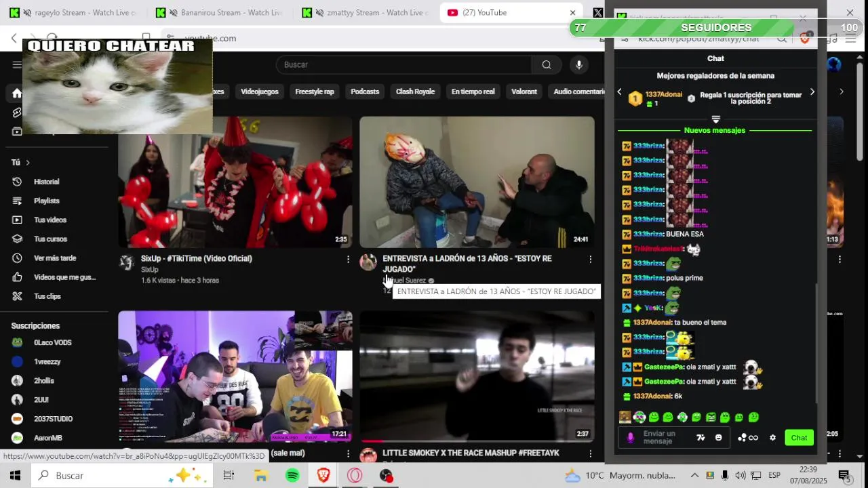Open Tus clips in the sidebar
The width and height of the screenshot is (868, 488).
coord(47,296)
